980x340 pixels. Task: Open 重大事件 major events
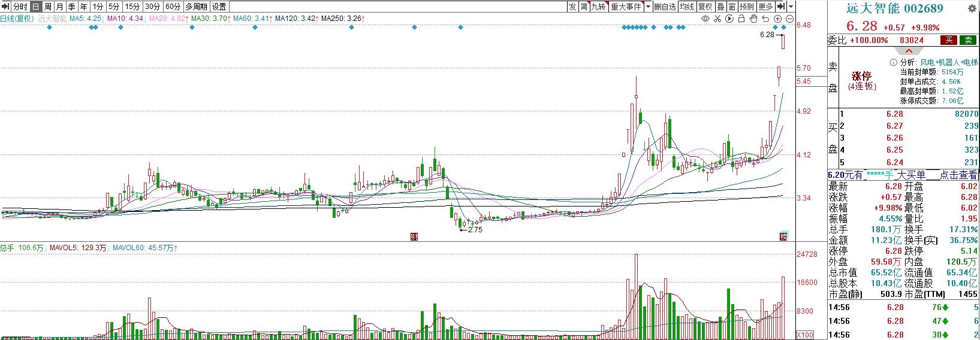tap(625, 7)
